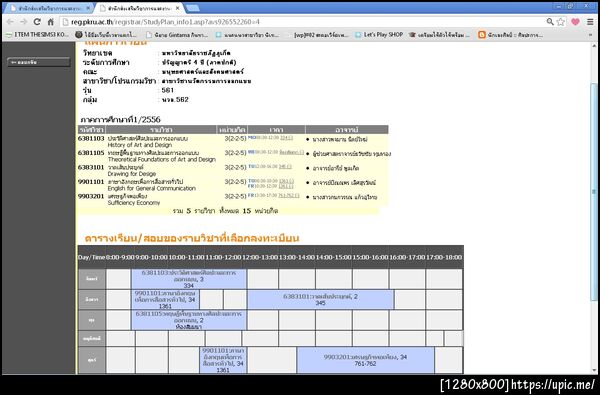Click the browser forward arrow
Screen dimensions: 600x395
click(x=24, y=22)
